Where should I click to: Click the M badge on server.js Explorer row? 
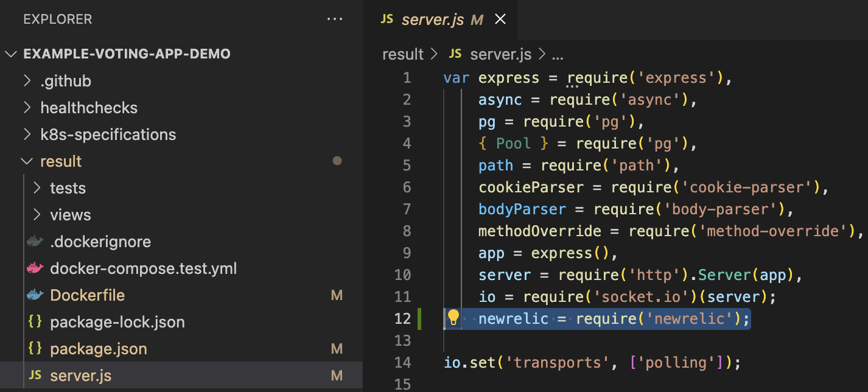(337, 376)
